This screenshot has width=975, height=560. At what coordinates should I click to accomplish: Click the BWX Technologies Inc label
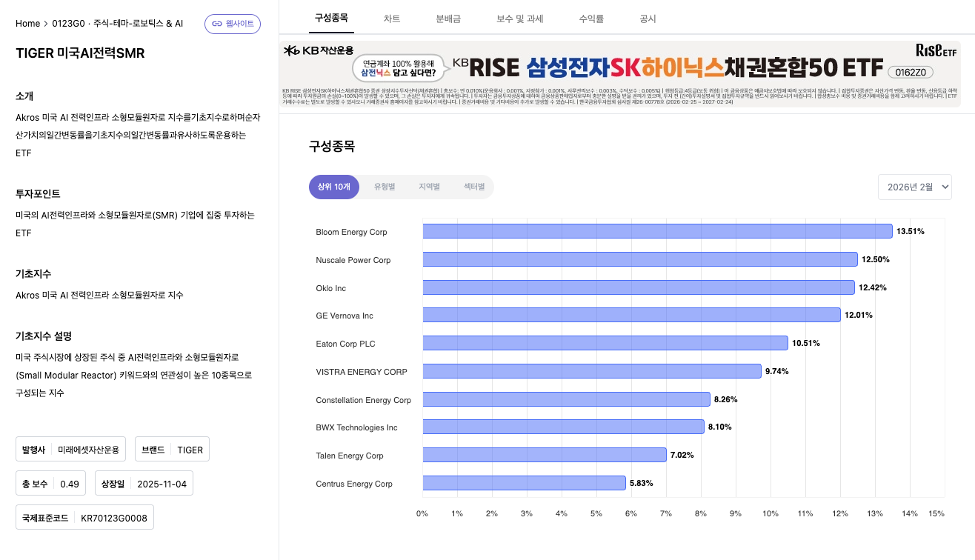(356, 427)
